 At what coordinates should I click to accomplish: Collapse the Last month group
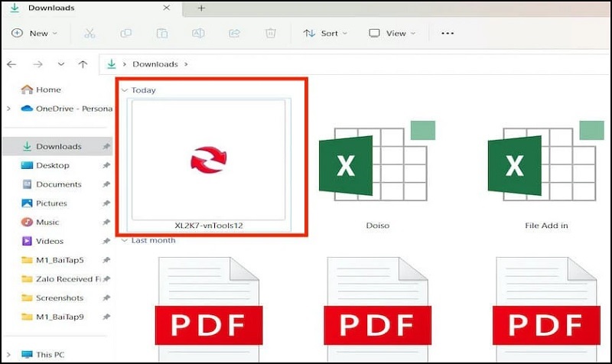(x=125, y=240)
